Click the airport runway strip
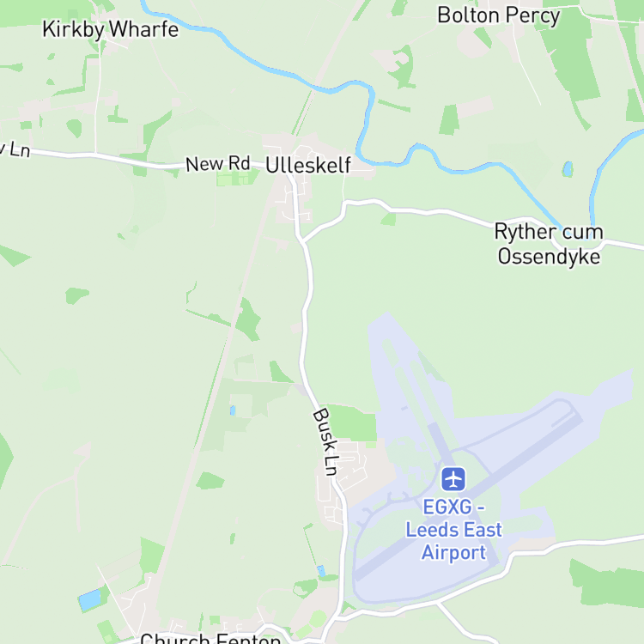This screenshot has width=644, height=644. (x=468, y=494)
